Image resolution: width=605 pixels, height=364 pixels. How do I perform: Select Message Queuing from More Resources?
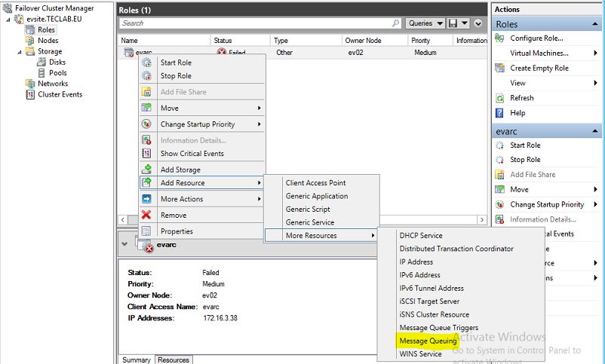[428, 341]
